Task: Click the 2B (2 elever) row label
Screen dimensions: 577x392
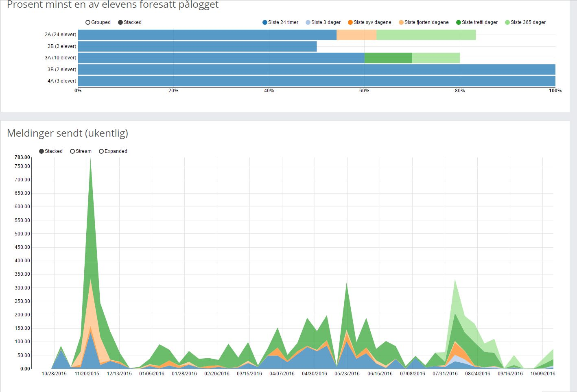Action: [x=62, y=46]
